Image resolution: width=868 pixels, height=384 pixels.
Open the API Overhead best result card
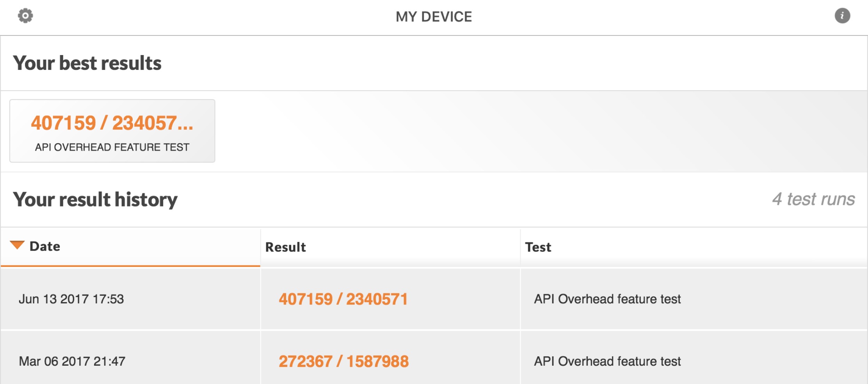(112, 131)
